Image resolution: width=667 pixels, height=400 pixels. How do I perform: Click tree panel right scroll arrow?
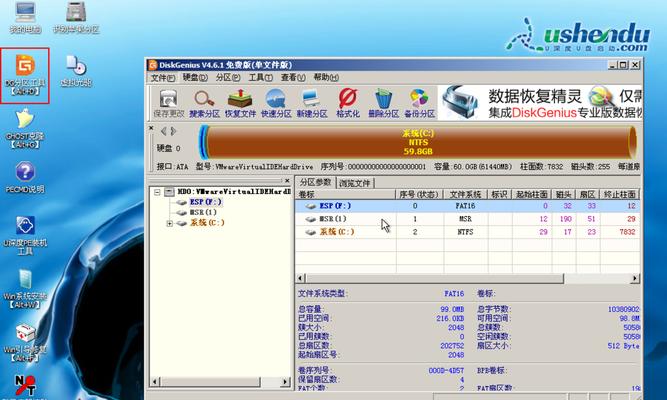coord(285,382)
